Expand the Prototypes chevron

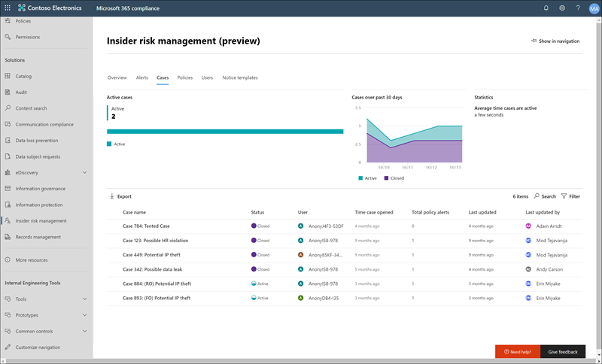point(85,315)
